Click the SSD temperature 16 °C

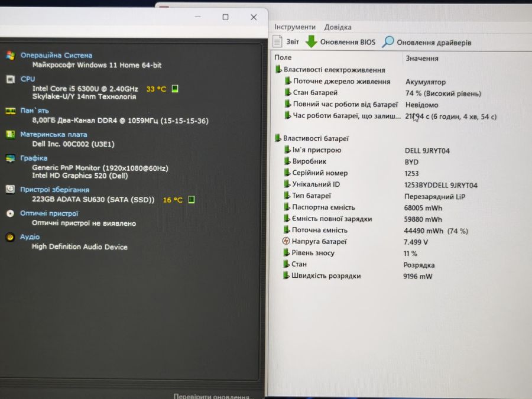click(x=173, y=200)
